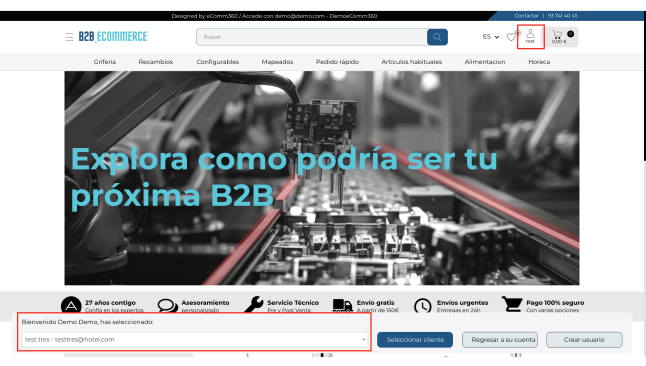
Task: Click the Crear usuario button
Action: point(584,340)
